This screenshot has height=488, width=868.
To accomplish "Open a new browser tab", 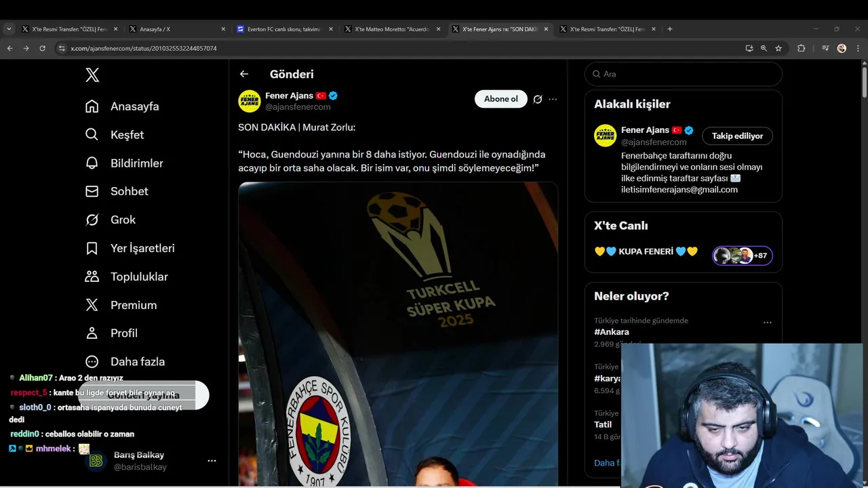I will click(x=670, y=29).
